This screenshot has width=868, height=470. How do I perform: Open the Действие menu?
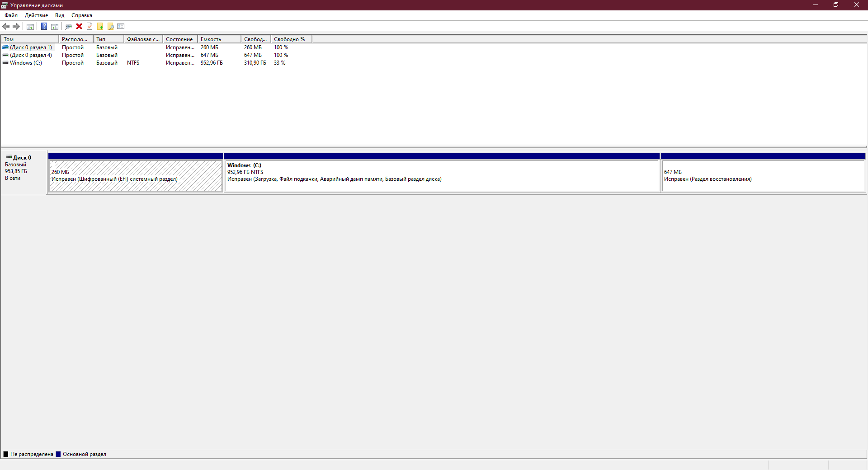(36, 15)
